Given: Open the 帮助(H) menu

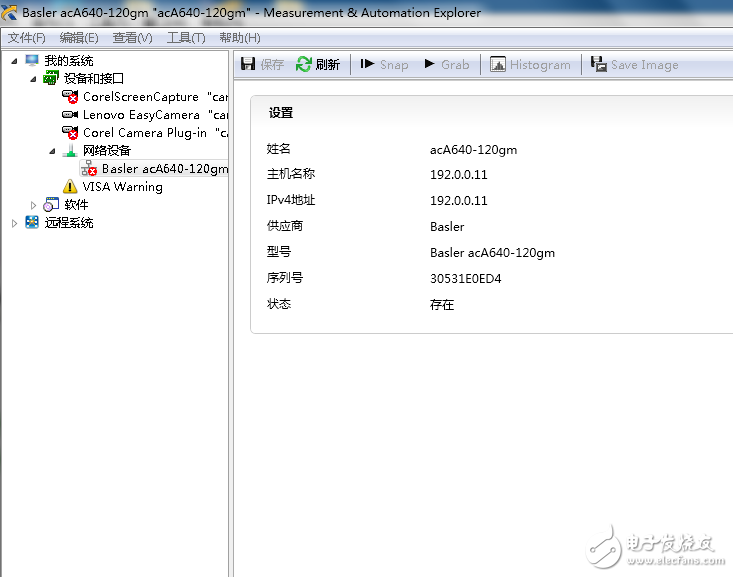Looking at the screenshot, I should (x=240, y=38).
